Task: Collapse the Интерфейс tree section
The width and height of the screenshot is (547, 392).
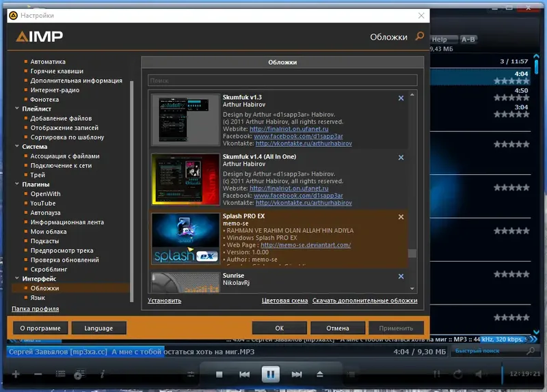Action: pos(17,278)
